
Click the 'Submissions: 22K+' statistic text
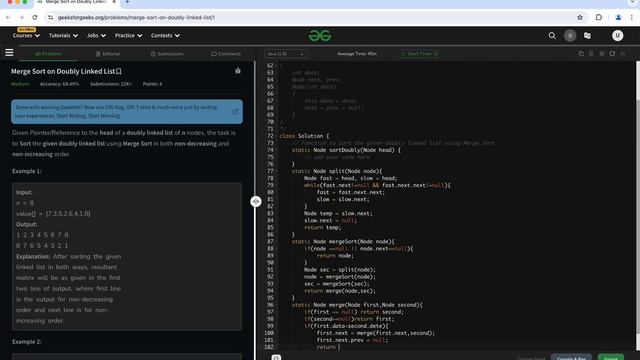111,84
